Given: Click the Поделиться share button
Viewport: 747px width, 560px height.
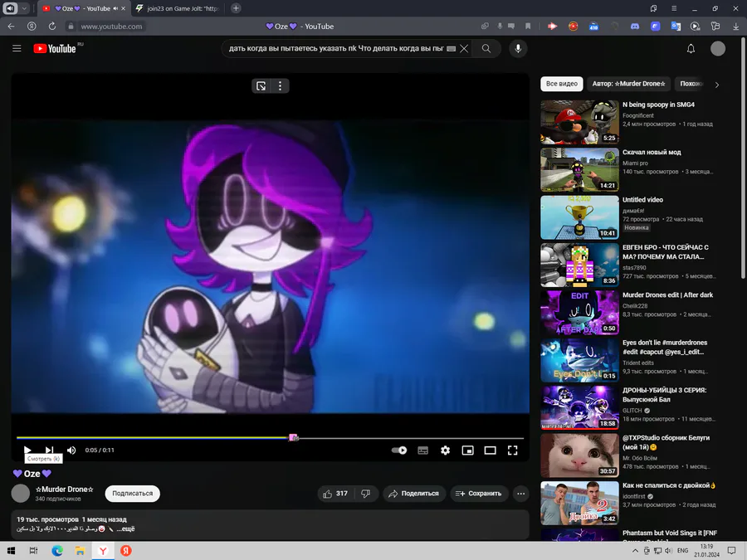Looking at the screenshot, I should pos(413,494).
